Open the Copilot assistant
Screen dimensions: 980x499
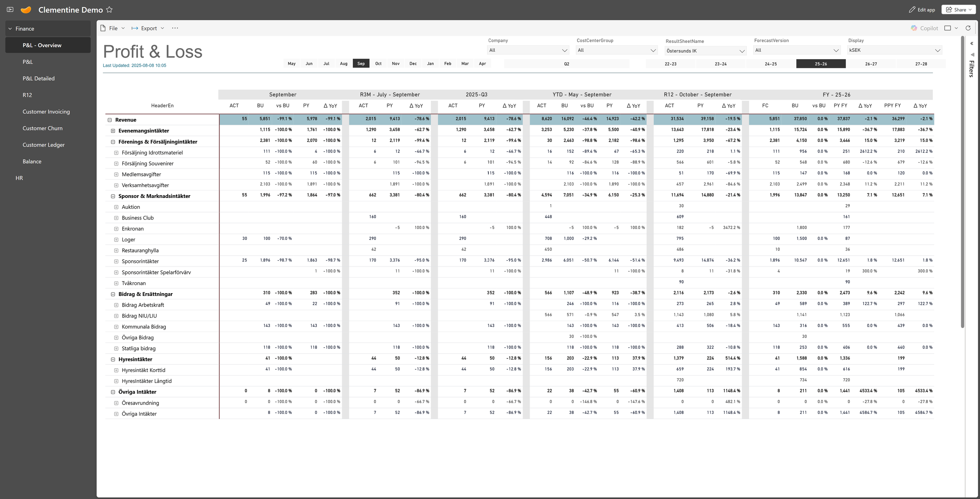click(924, 28)
